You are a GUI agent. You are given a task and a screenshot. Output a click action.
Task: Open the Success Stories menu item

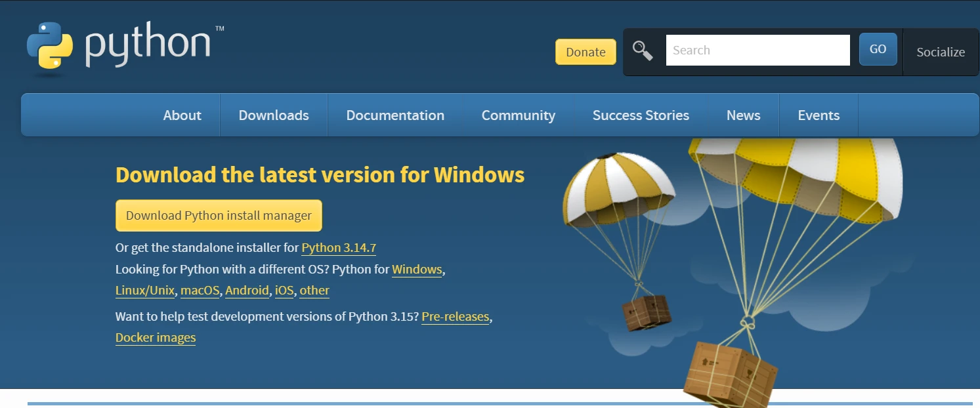[x=641, y=115]
